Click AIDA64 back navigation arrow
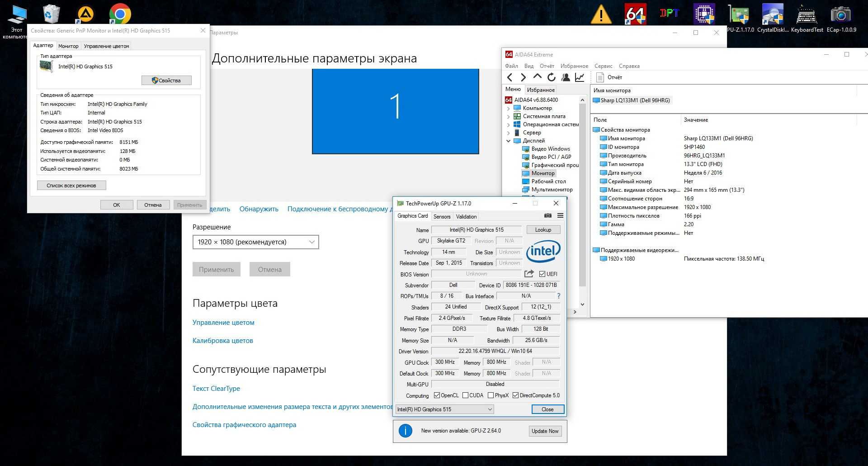Screen dimensions: 868x466 point(510,77)
